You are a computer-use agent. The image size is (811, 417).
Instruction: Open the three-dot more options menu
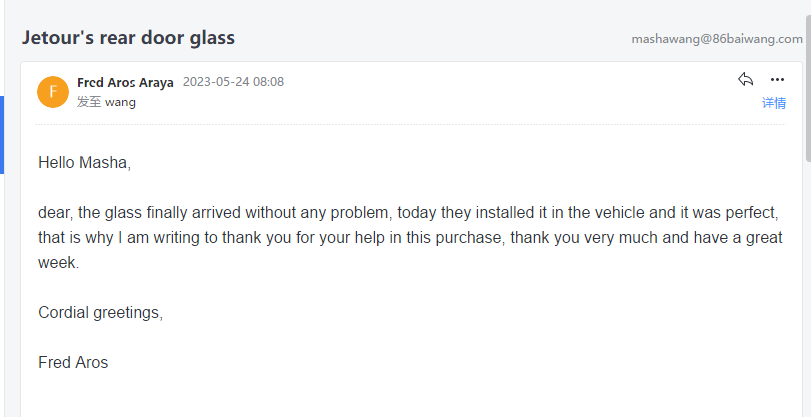pos(777,80)
